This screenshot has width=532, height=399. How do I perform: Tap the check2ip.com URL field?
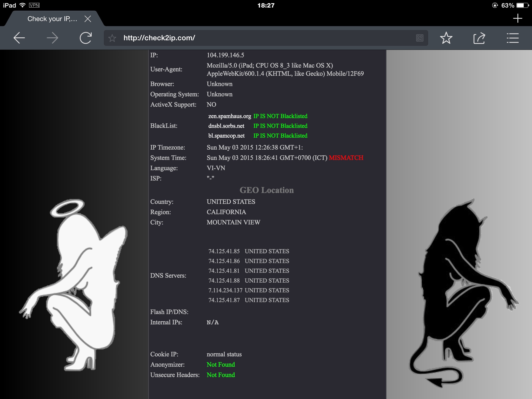[260, 38]
